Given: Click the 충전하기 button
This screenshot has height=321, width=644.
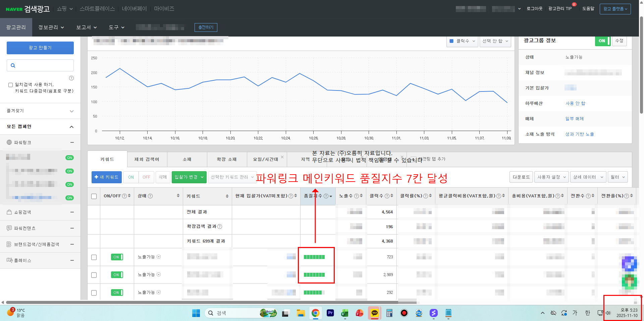Looking at the screenshot, I should (206, 27).
